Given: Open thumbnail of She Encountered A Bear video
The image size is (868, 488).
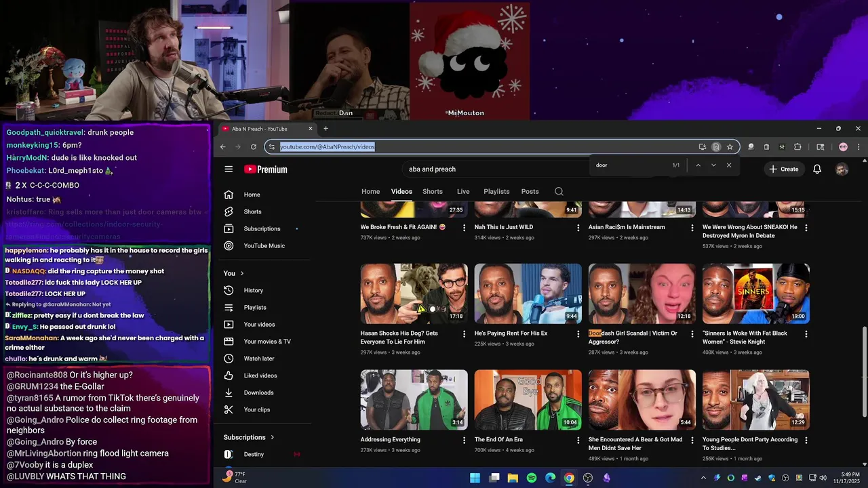Looking at the screenshot, I should [x=642, y=399].
